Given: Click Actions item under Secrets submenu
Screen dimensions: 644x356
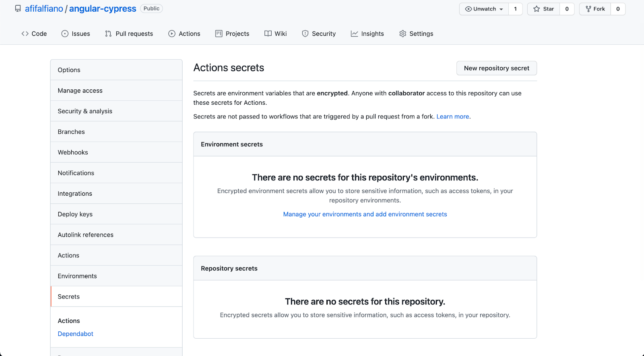Looking at the screenshot, I should pyautogui.click(x=69, y=321).
